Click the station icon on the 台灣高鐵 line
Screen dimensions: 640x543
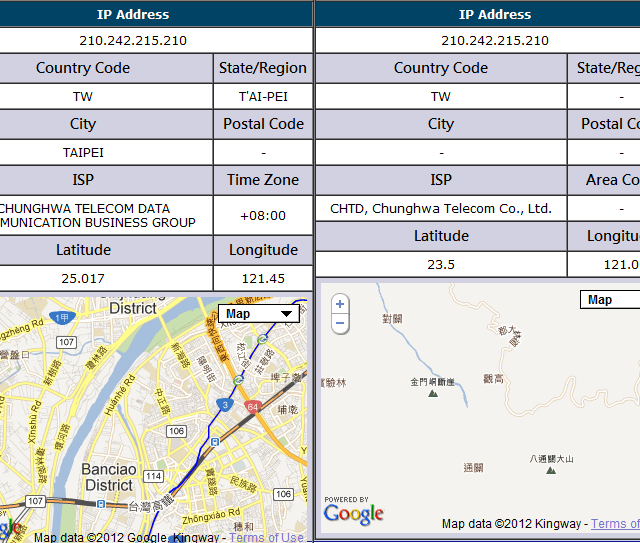(101, 504)
